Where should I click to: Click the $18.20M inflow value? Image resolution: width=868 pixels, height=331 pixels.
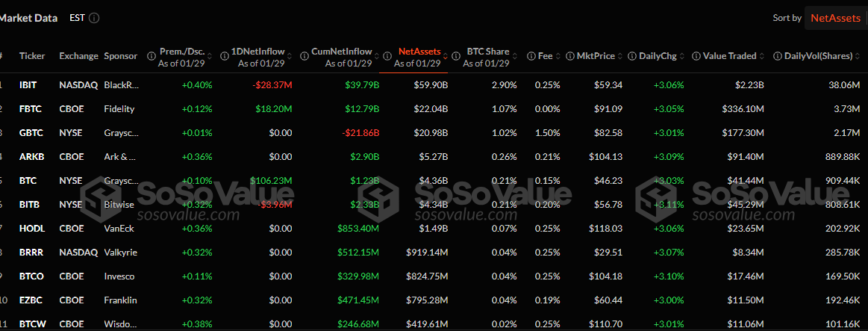pyautogui.click(x=273, y=109)
